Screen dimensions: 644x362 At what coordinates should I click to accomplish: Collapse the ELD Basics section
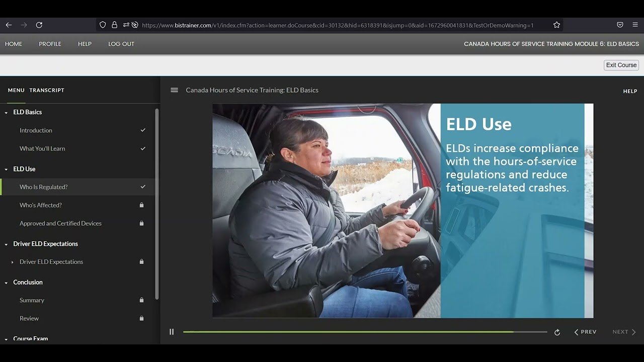(7, 113)
